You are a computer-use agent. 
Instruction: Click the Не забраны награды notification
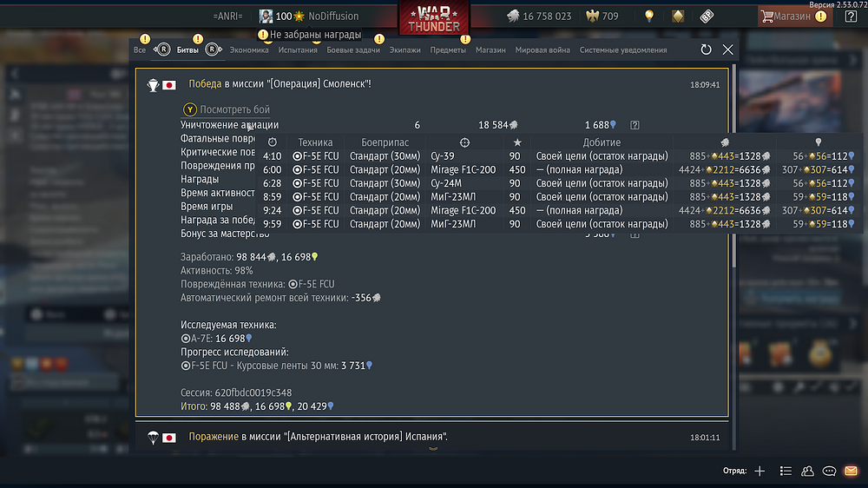click(310, 35)
